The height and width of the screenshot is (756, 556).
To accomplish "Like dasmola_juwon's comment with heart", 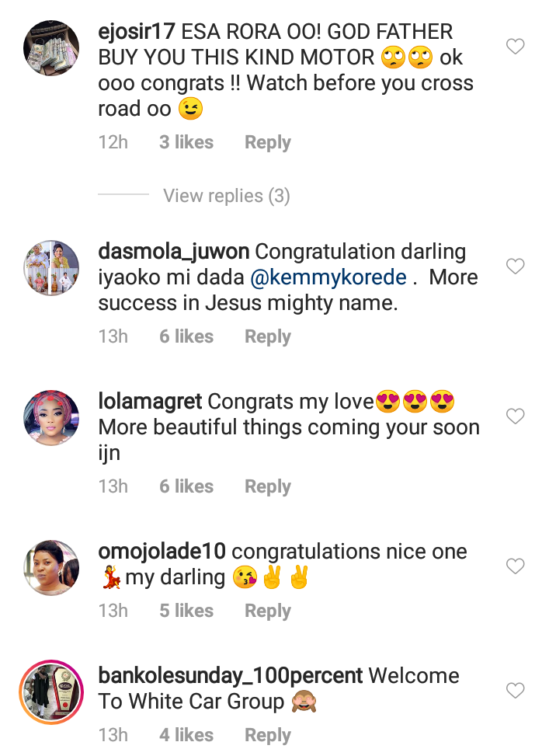I will pos(516,267).
